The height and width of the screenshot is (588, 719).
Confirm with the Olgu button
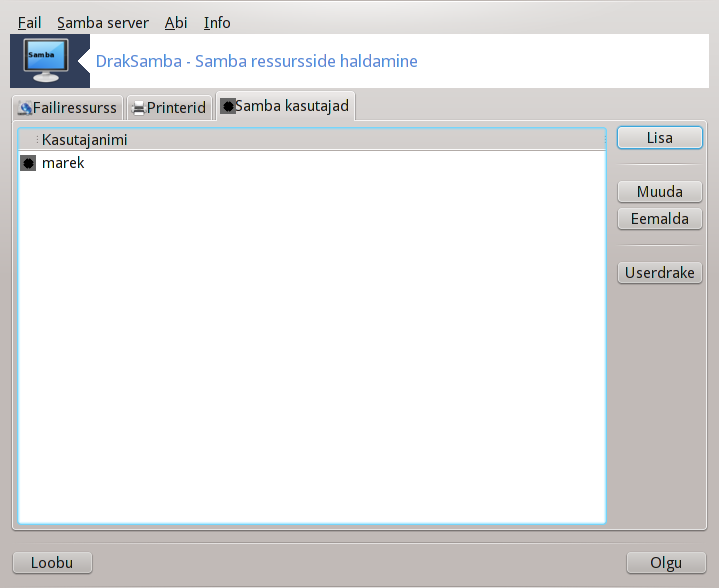point(666,563)
